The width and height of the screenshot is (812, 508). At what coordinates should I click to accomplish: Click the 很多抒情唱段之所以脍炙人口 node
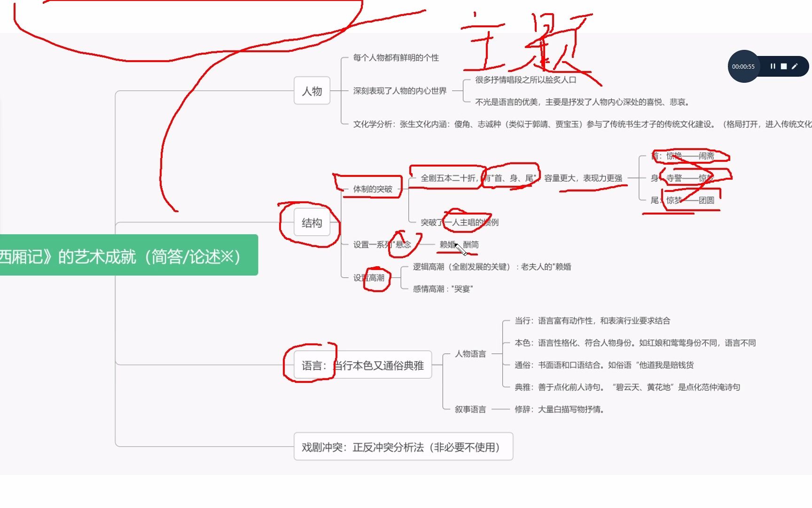click(x=525, y=80)
